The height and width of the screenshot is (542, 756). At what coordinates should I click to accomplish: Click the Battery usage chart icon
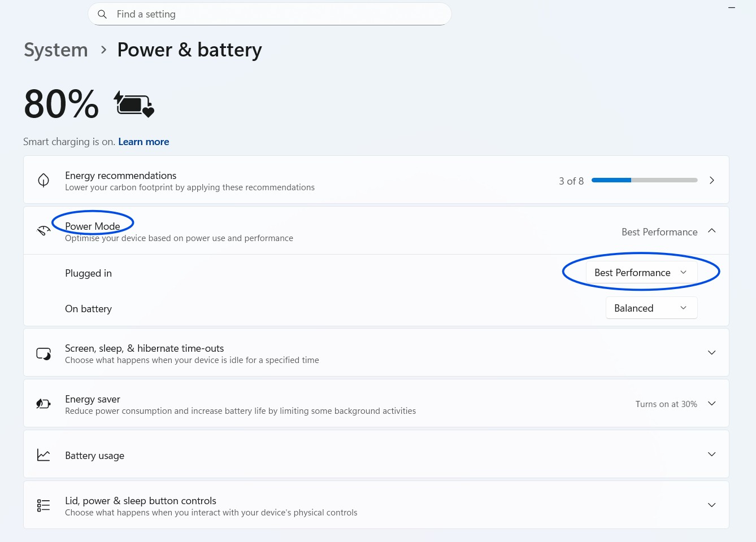(44, 455)
